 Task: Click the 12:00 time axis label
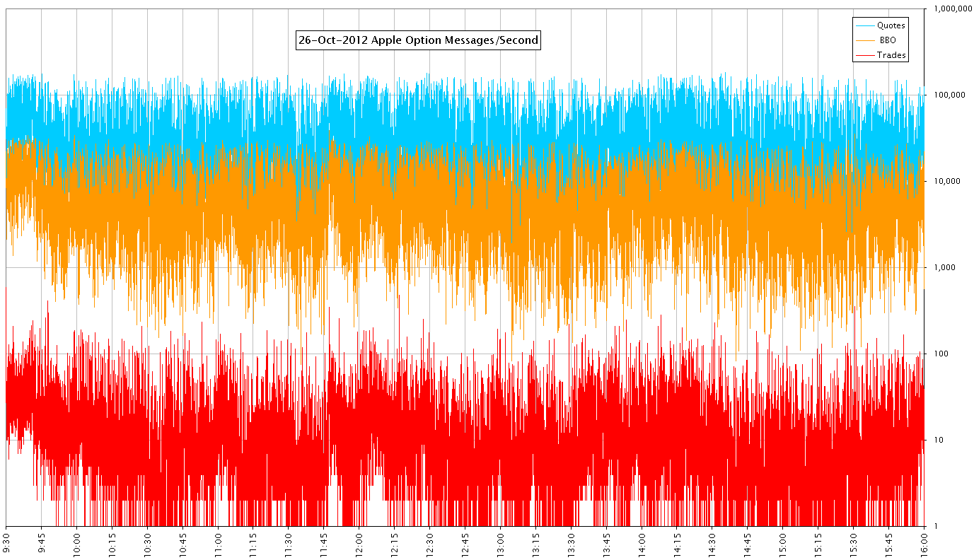360,544
